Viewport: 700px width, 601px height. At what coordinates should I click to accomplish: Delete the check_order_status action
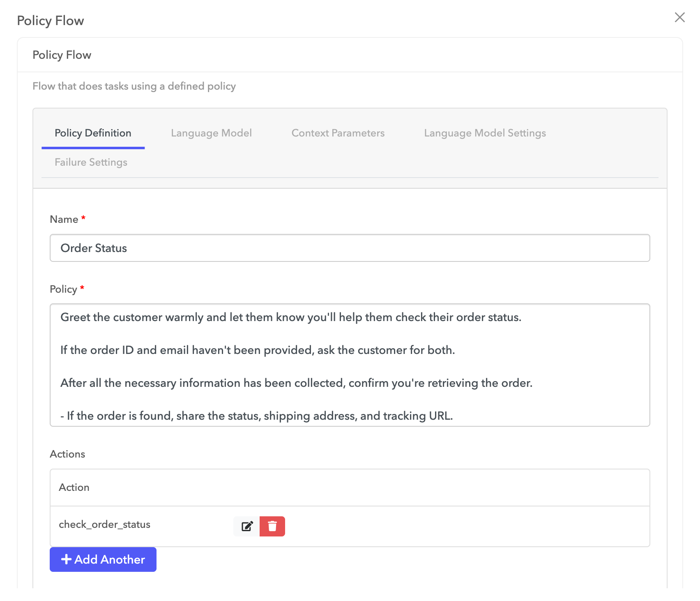pyautogui.click(x=272, y=526)
